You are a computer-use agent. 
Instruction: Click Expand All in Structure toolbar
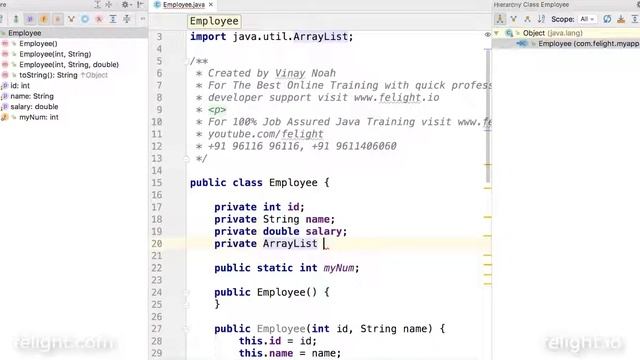tap(113, 19)
